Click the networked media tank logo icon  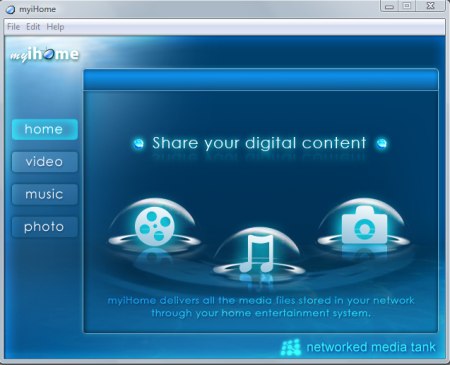[291, 347]
